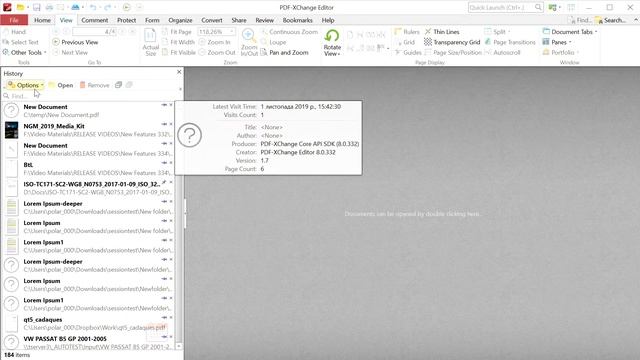
Task: Activate the Loupe tool
Action: (x=273, y=42)
